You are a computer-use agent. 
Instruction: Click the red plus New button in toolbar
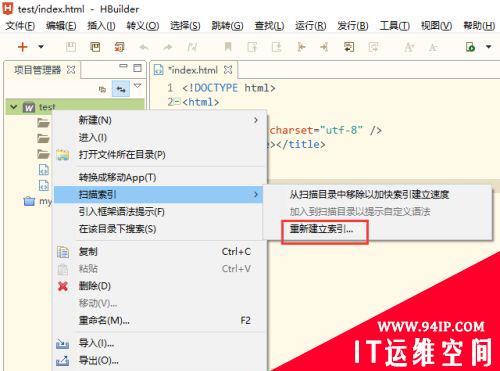[22, 47]
